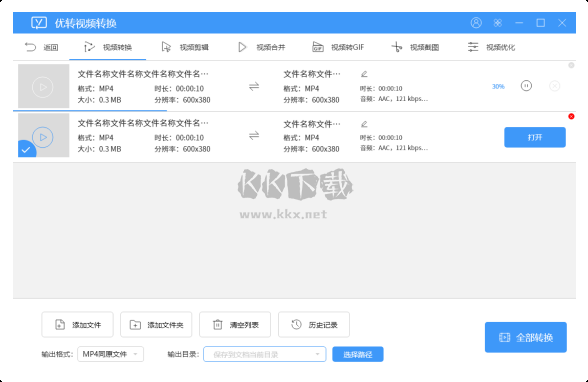Viewport: 588px width, 382px height.
Task: Click the second row's 音频: AAC, 121 kbps text
Action: tap(394, 148)
